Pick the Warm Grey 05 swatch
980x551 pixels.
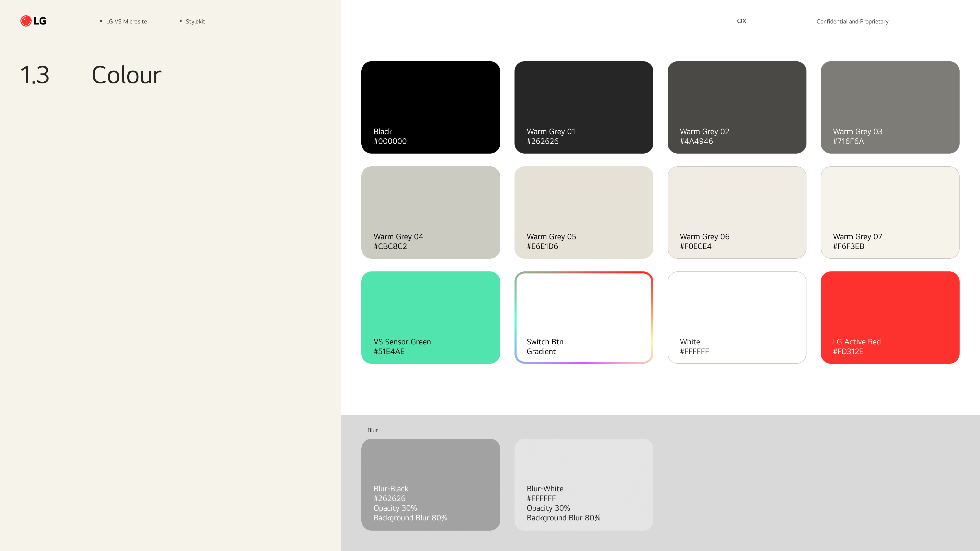point(584,212)
